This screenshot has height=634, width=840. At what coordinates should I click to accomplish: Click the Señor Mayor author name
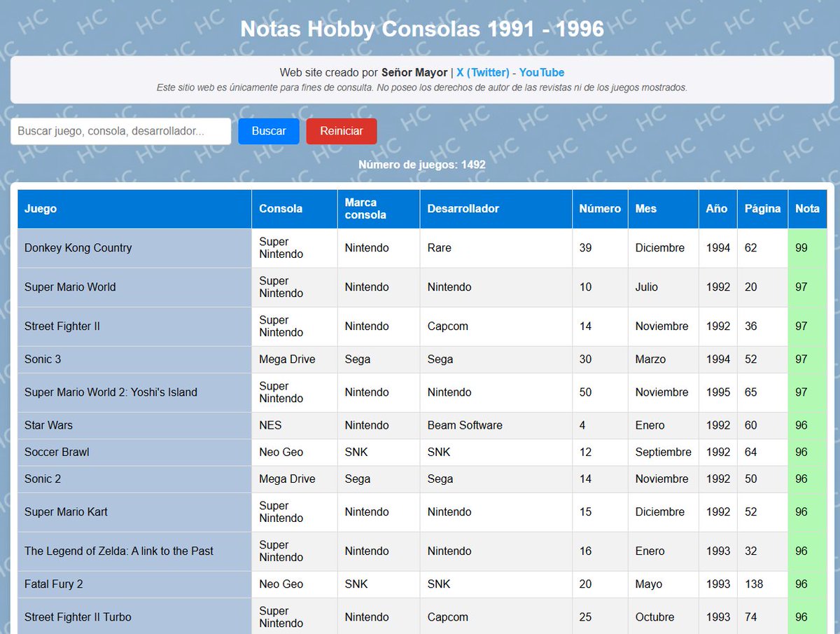tap(414, 72)
